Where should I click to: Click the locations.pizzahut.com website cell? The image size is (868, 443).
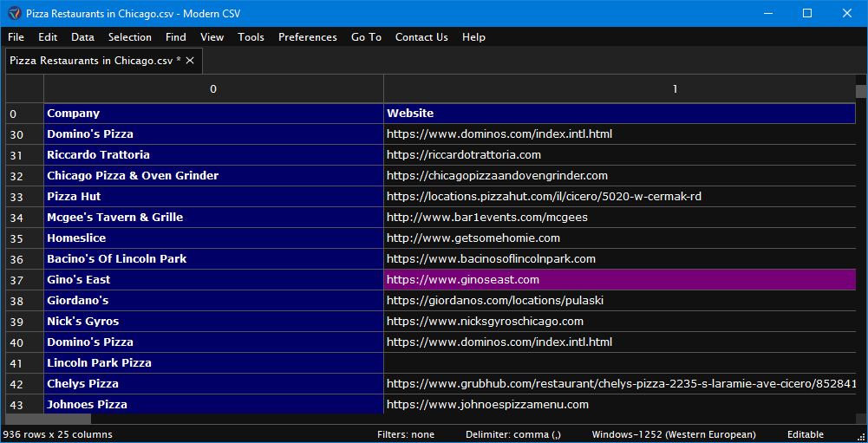coord(619,197)
